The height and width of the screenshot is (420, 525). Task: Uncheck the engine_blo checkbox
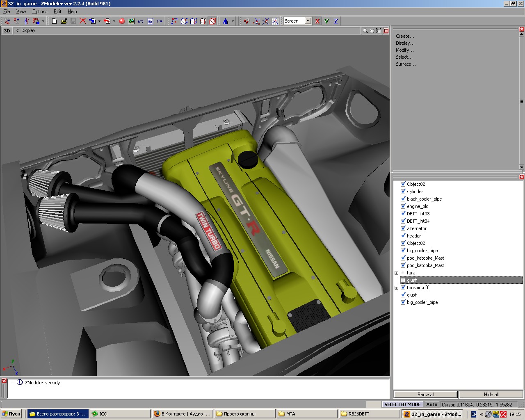coord(403,206)
